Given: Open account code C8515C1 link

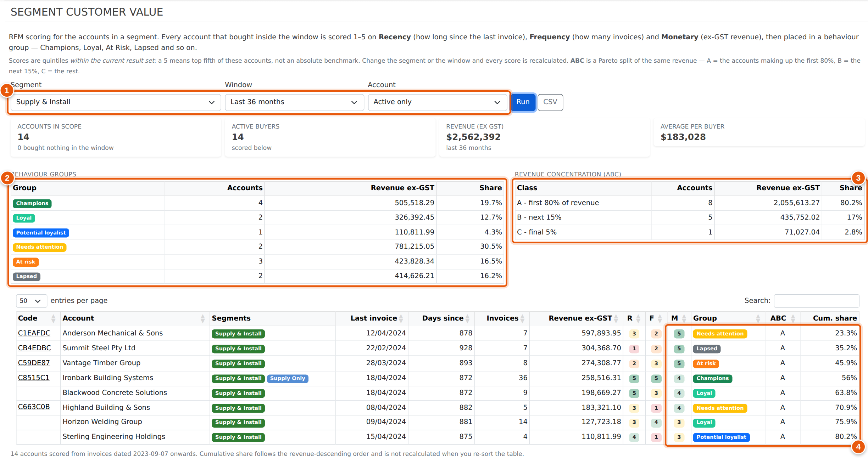Looking at the screenshot, I should [x=34, y=378].
